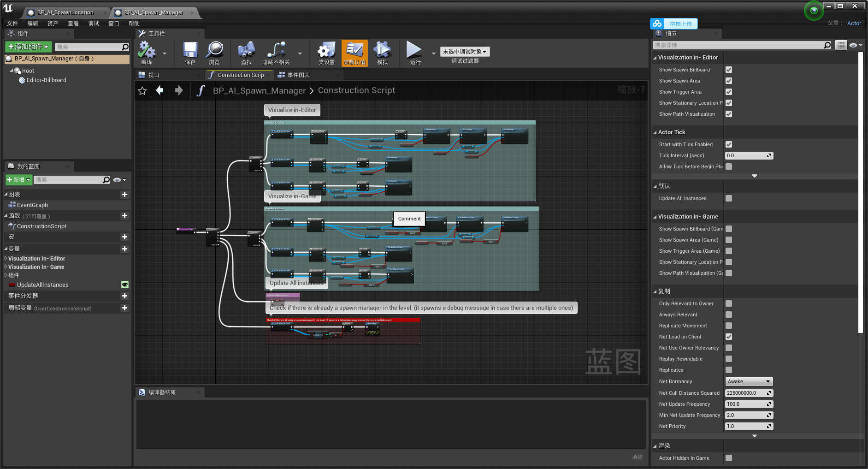Screen dimensions: 868x469
Task: Expand Visualization In- Editor variable category
Action: click(6, 259)
